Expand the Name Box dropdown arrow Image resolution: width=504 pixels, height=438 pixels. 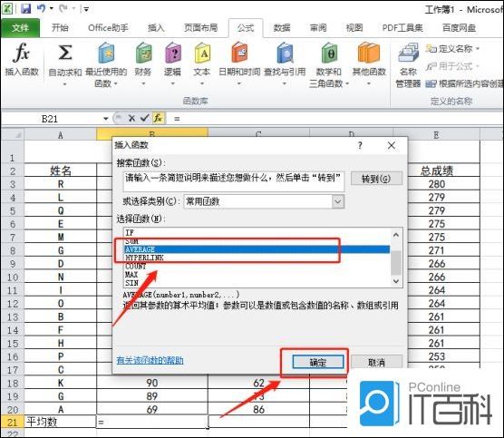[106, 119]
